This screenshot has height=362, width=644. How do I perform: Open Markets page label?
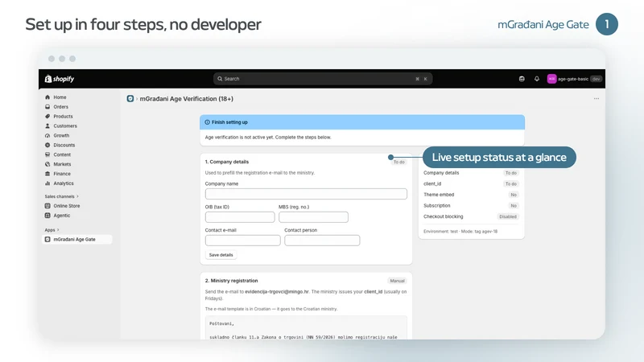62,164
